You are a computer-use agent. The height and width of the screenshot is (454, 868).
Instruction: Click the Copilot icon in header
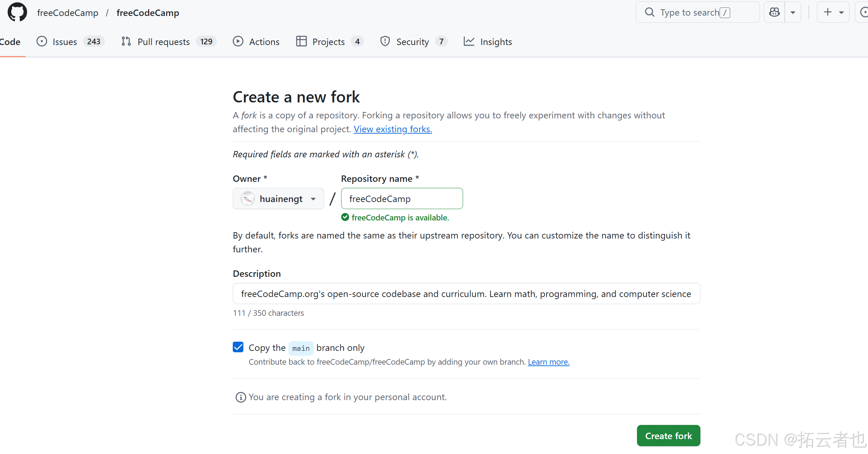[774, 12]
